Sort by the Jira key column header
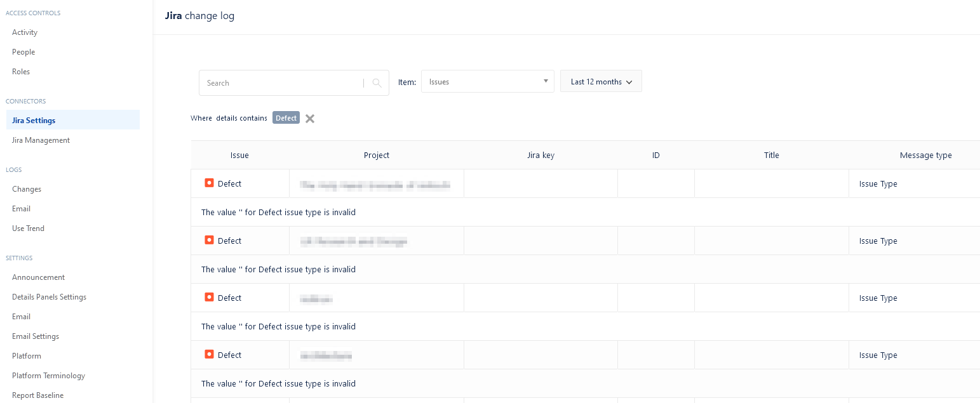Screen dimensions: 980x403 pyautogui.click(x=540, y=155)
